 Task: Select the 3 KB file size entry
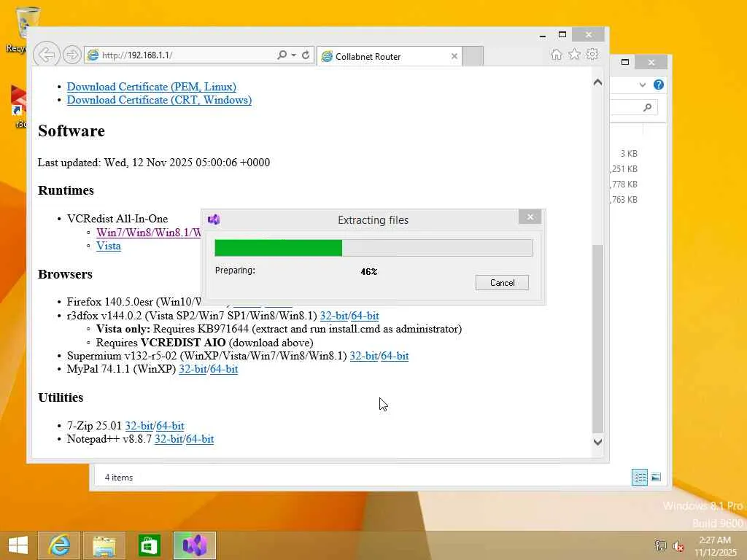pyautogui.click(x=629, y=154)
